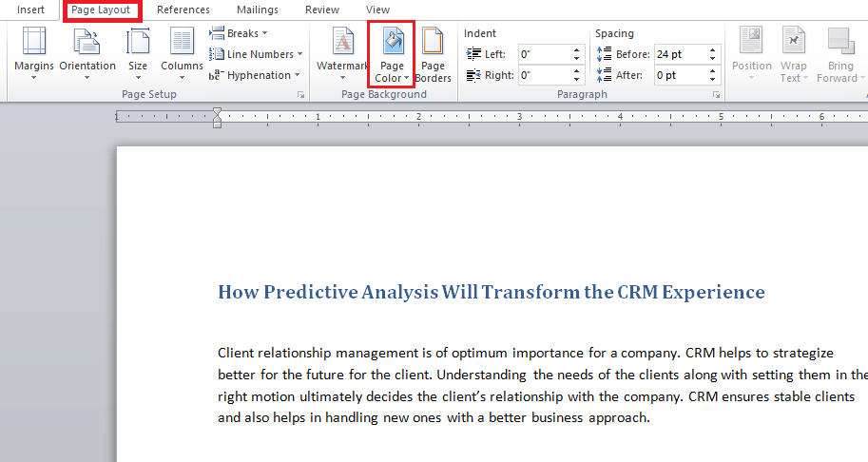Open the Breaks dropdown
Viewport: 868px width, 462px height.
(239, 33)
